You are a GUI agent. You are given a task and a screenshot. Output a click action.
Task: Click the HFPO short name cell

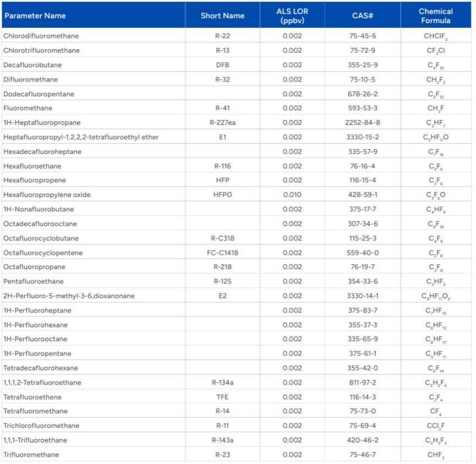(222, 194)
